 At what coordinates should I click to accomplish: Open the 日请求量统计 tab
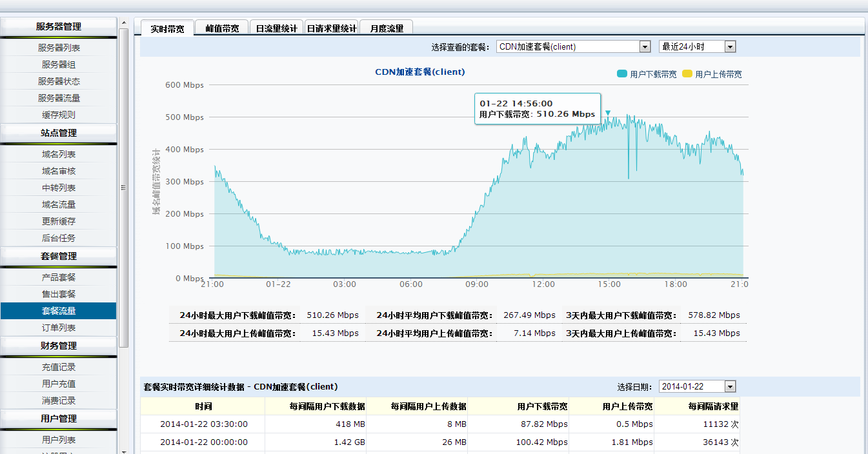click(332, 28)
